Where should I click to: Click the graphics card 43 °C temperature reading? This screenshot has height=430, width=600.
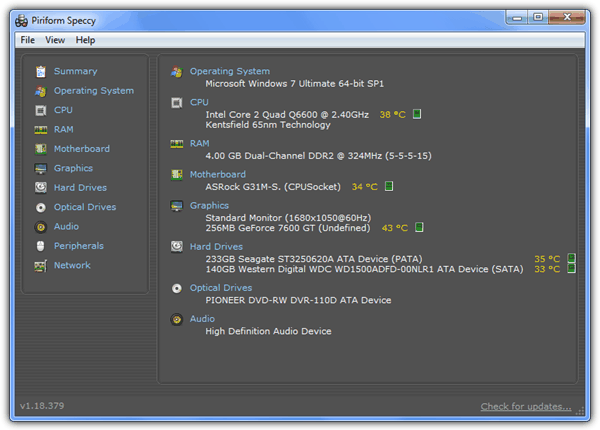394,228
